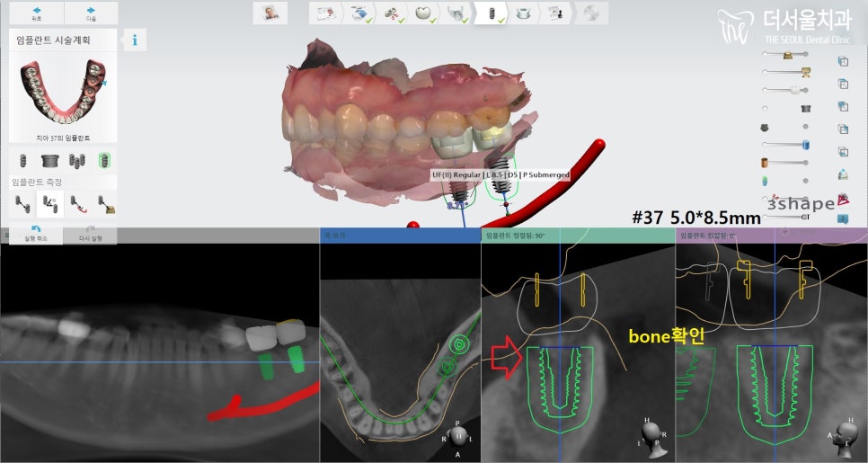Select the third view cube icon
This screenshot has width=868, height=463.
coord(843,106)
